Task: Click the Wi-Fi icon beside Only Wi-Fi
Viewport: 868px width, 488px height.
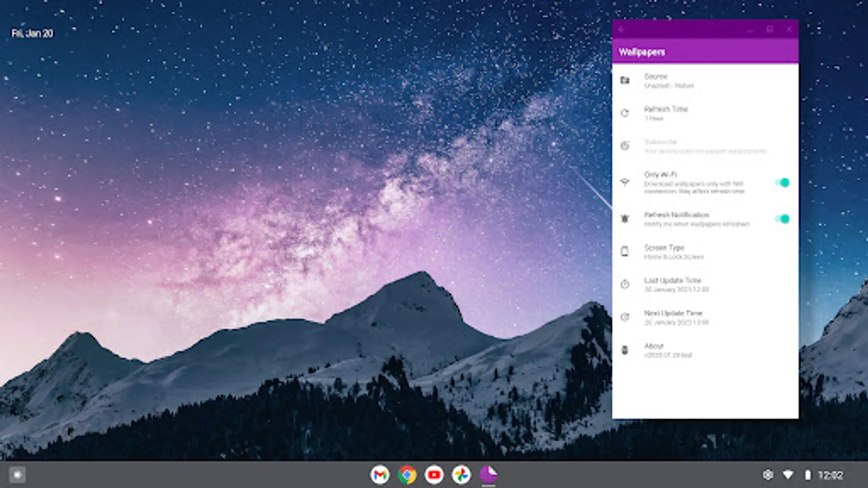Action: (625, 182)
